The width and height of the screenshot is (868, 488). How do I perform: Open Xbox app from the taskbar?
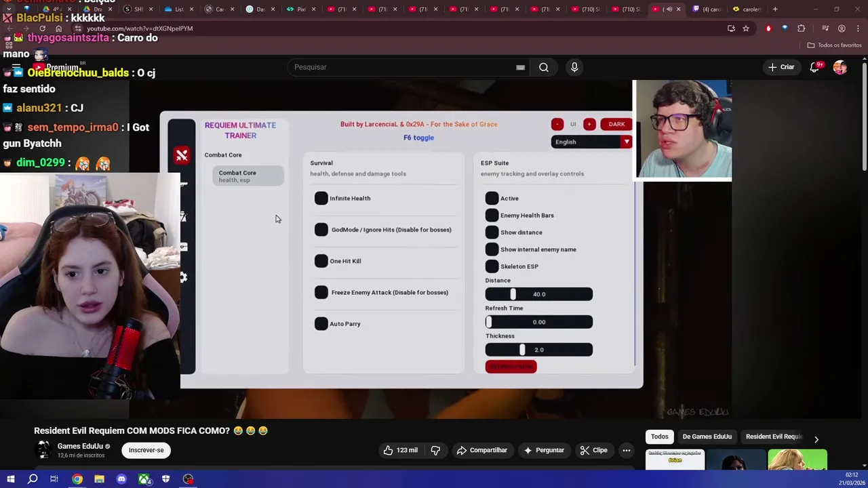(144, 479)
